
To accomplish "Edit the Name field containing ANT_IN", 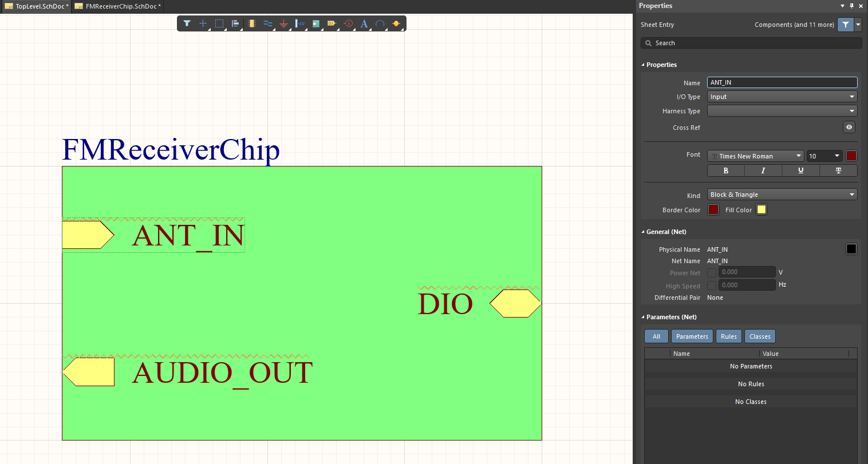I will [x=782, y=82].
